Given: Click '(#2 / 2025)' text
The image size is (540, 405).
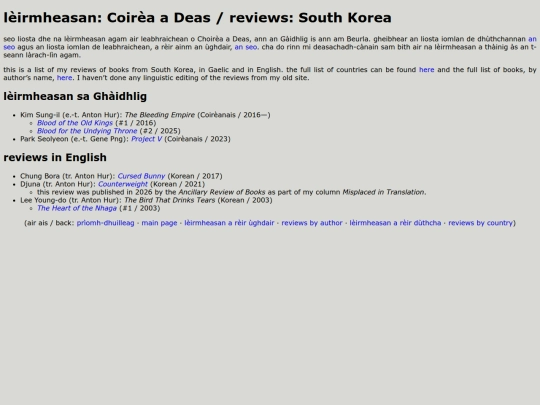Looking at the screenshot, I should tap(160, 131).
